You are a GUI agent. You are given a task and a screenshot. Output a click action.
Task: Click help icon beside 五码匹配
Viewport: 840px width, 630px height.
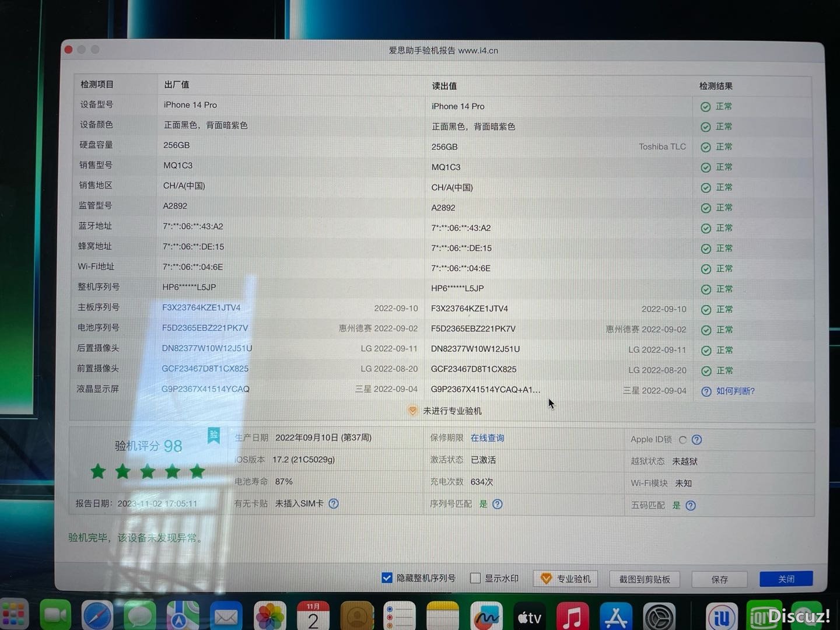(691, 505)
